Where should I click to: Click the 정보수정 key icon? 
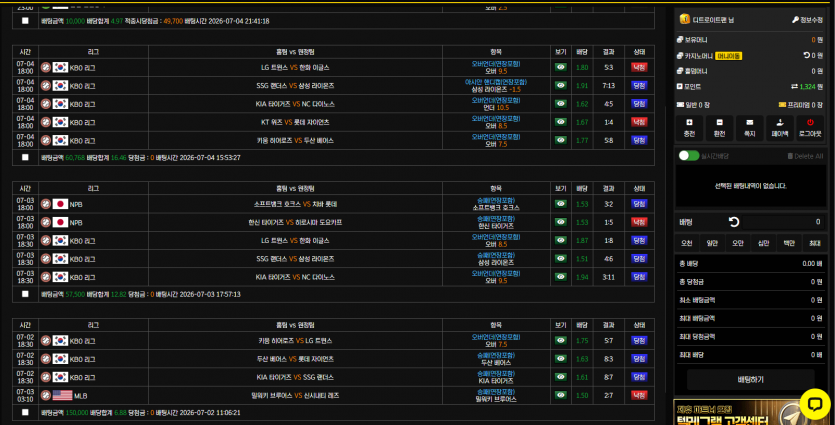[795, 20]
